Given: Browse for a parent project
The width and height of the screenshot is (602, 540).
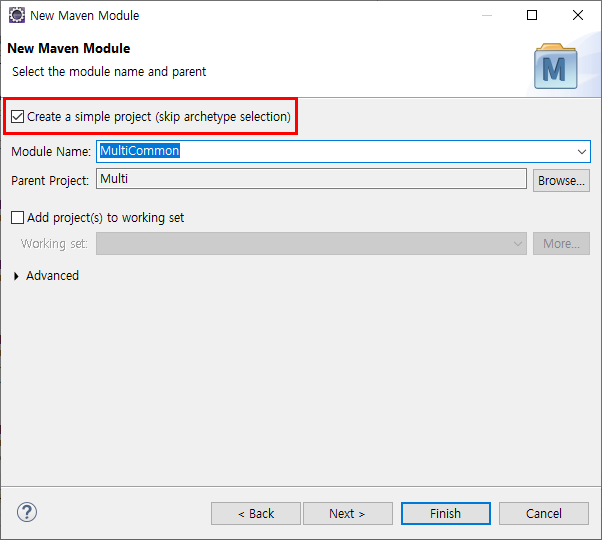Looking at the screenshot, I should (x=561, y=180).
